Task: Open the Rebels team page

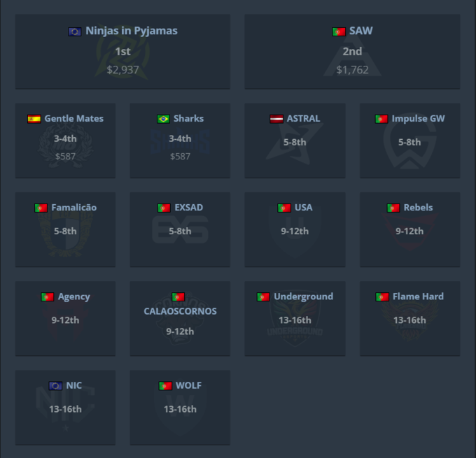Action: [418, 208]
